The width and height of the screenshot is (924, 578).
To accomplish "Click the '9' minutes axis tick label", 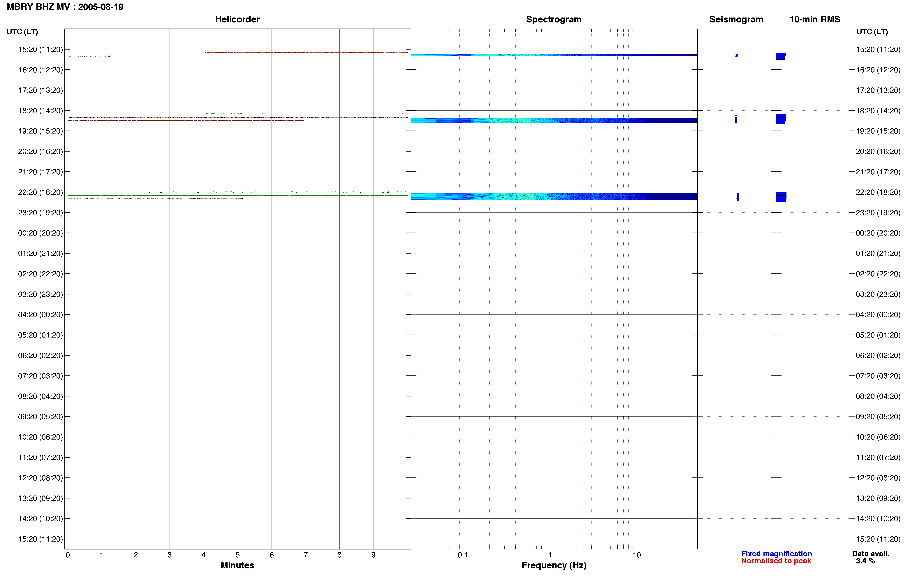I will pyautogui.click(x=373, y=555).
